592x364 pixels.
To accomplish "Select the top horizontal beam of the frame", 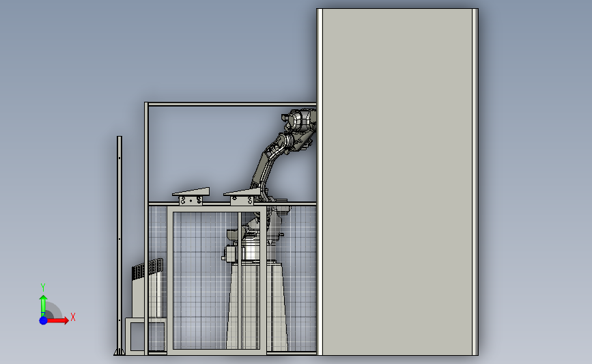I will [231, 104].
